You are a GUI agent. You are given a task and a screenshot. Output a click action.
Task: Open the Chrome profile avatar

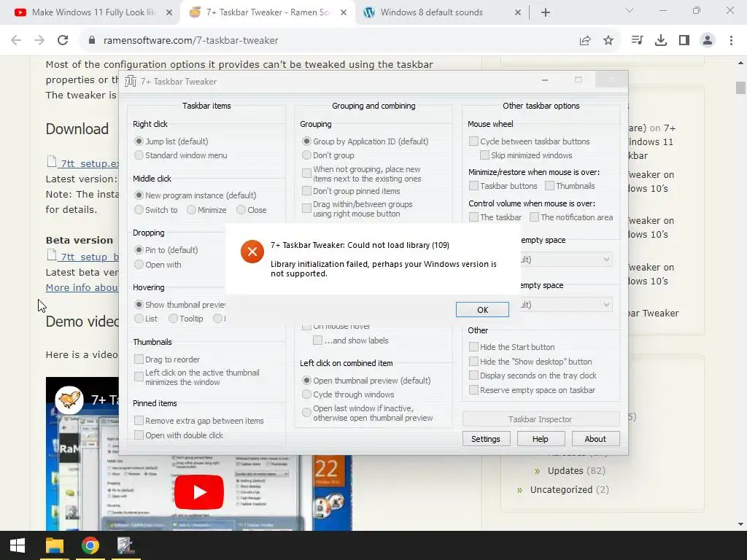708,41
